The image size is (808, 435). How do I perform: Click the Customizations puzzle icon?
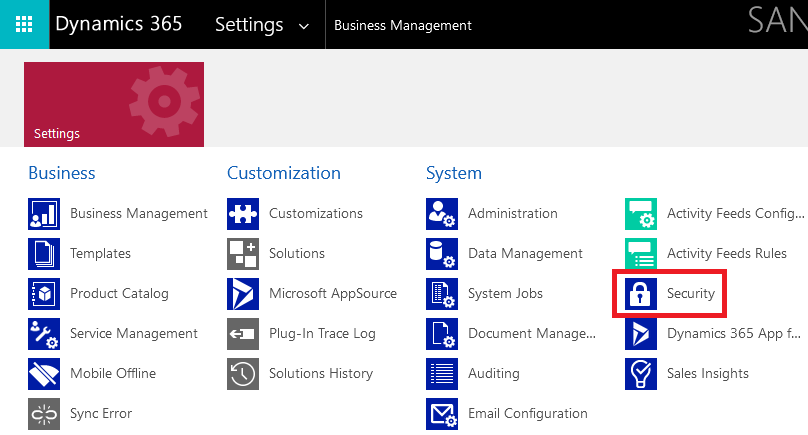(x=243, y=214)
